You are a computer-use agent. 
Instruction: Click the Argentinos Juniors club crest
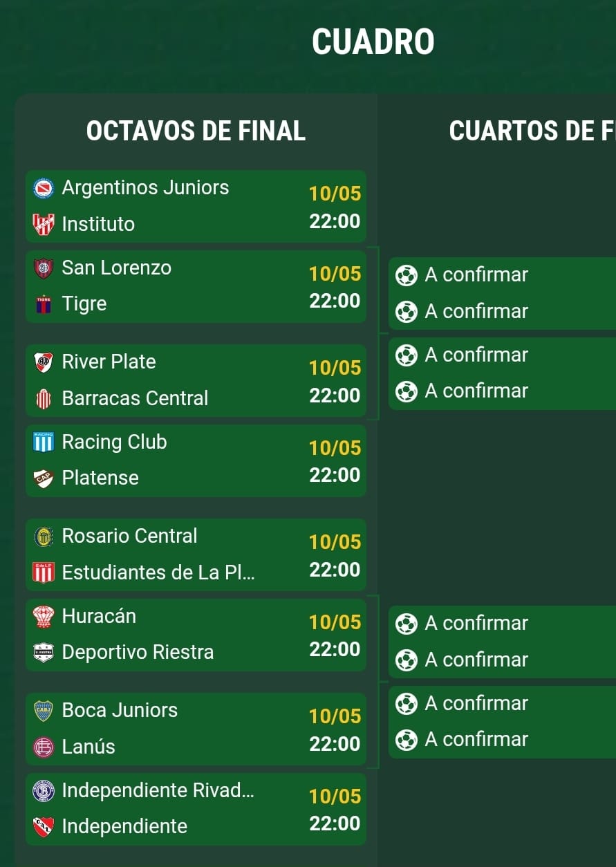44,188
